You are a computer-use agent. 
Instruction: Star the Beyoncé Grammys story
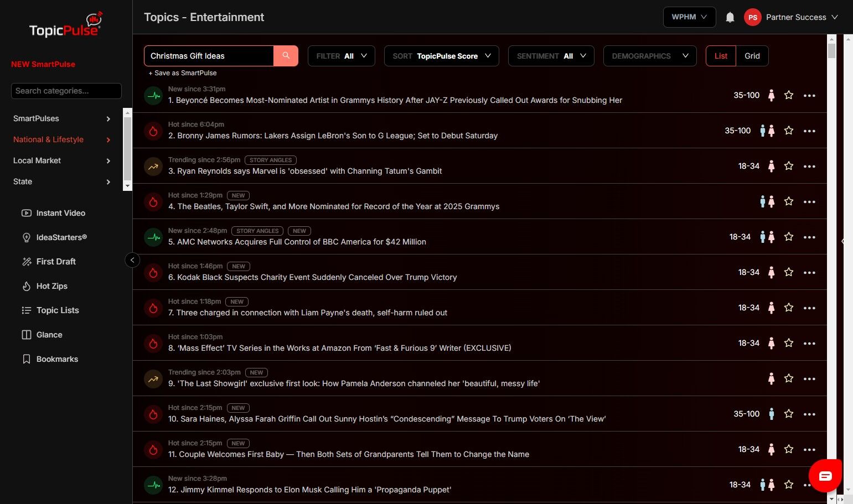tap(789, 95)
